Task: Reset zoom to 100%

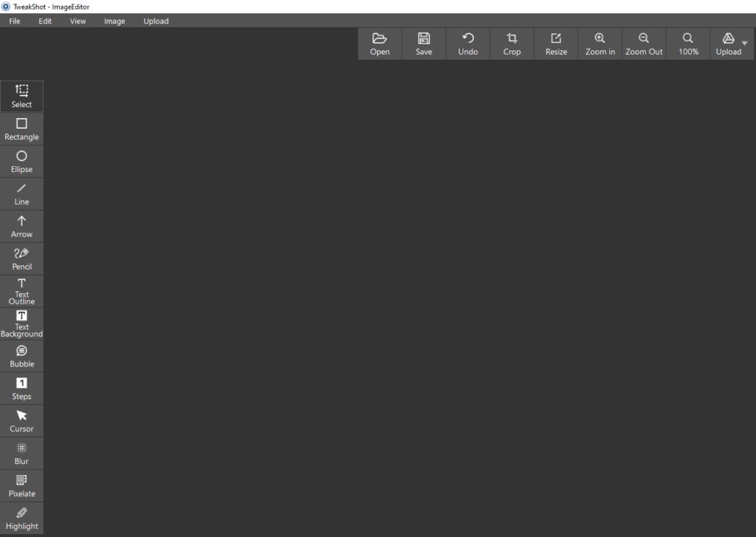Action: click(x=688, y=44)
